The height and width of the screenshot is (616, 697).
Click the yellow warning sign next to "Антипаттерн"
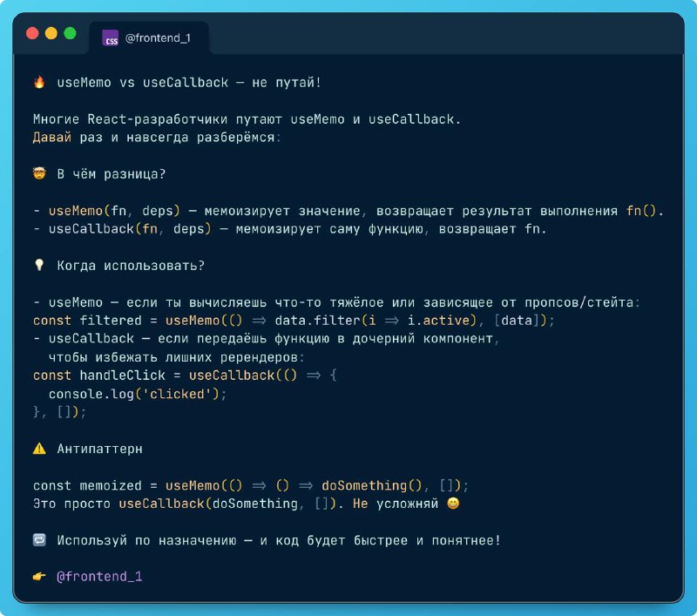(39, 449)
